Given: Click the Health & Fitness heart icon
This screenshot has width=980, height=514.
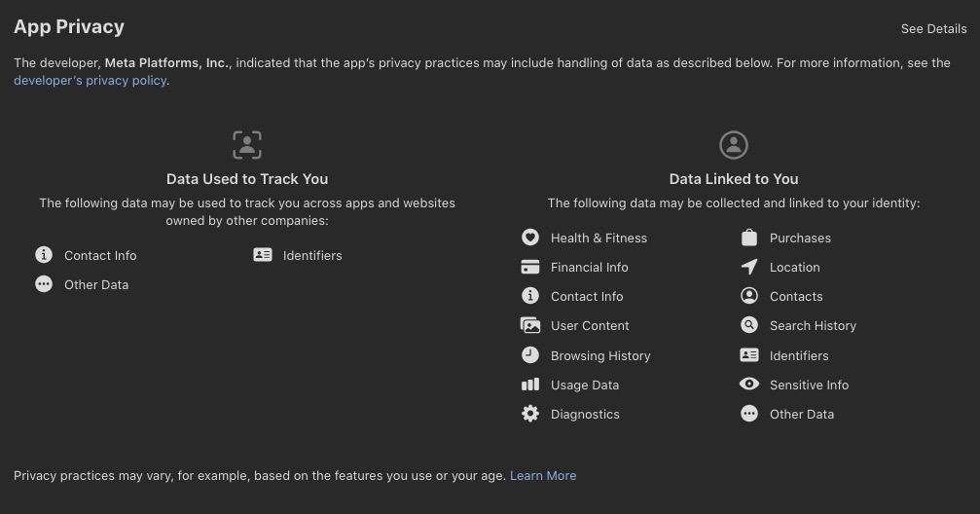Looking at the screenshot, I should click(530, 237).
